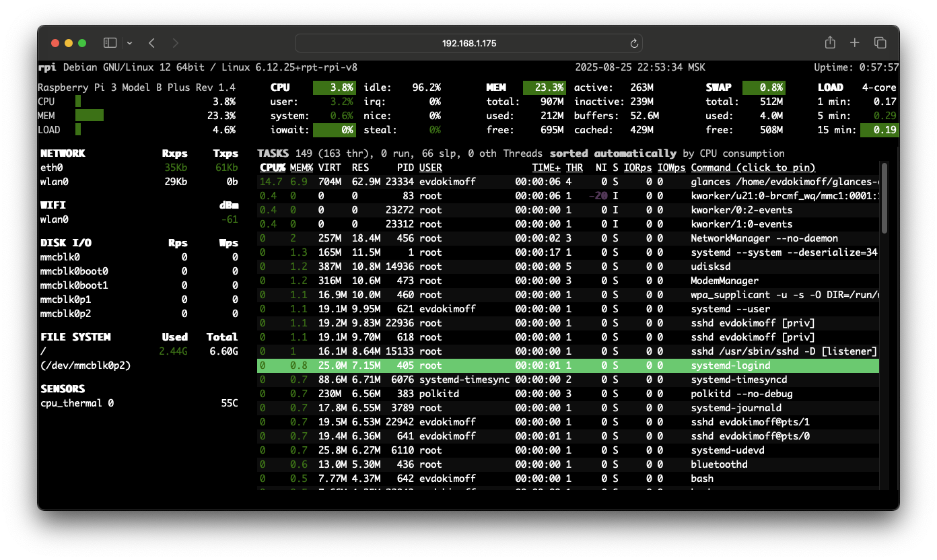Click the address bar showing 192.168.1.175
937x560 pixels.
point(468,43)
